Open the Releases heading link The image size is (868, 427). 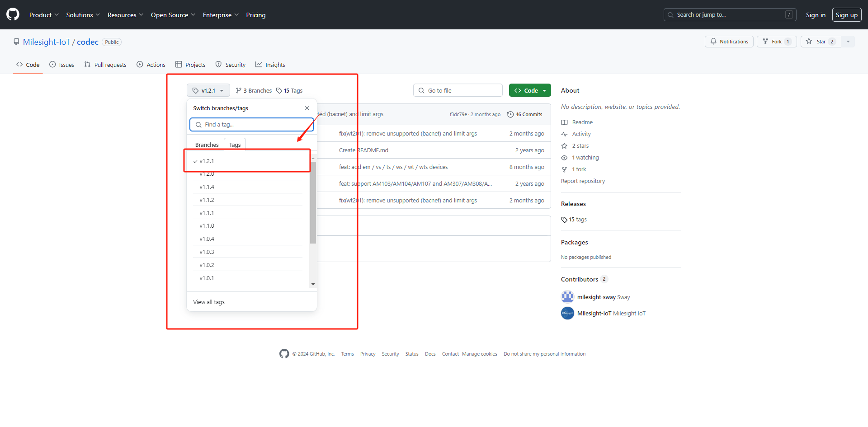click(x=573, y=204)
